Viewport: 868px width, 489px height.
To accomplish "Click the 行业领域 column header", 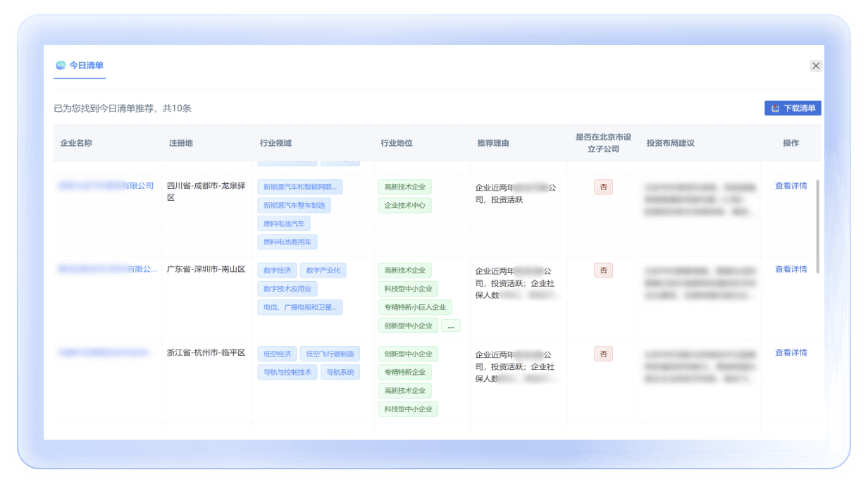I will point(275,143).
